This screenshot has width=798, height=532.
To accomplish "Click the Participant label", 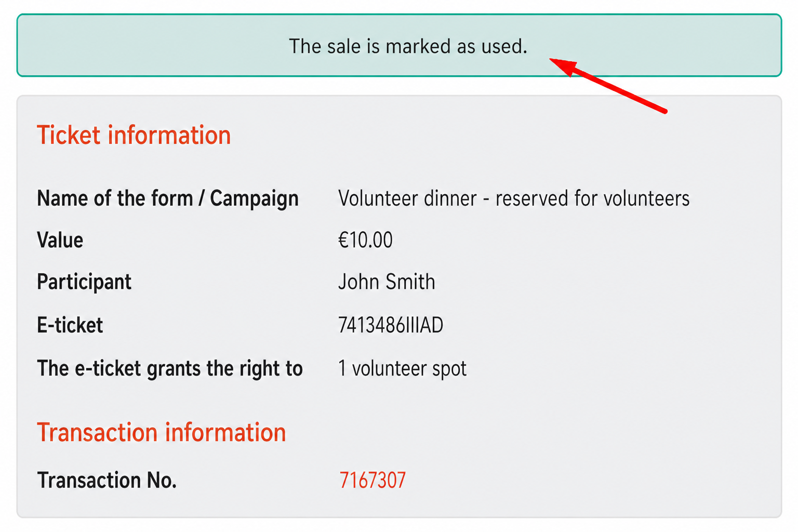I will tap(84, 282).
